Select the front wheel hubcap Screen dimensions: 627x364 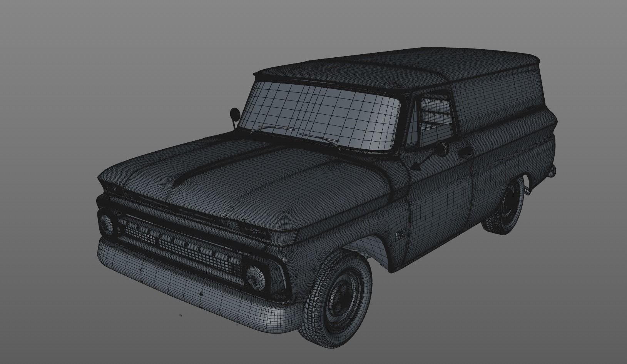pyautogui.click(x=342, y=298)
